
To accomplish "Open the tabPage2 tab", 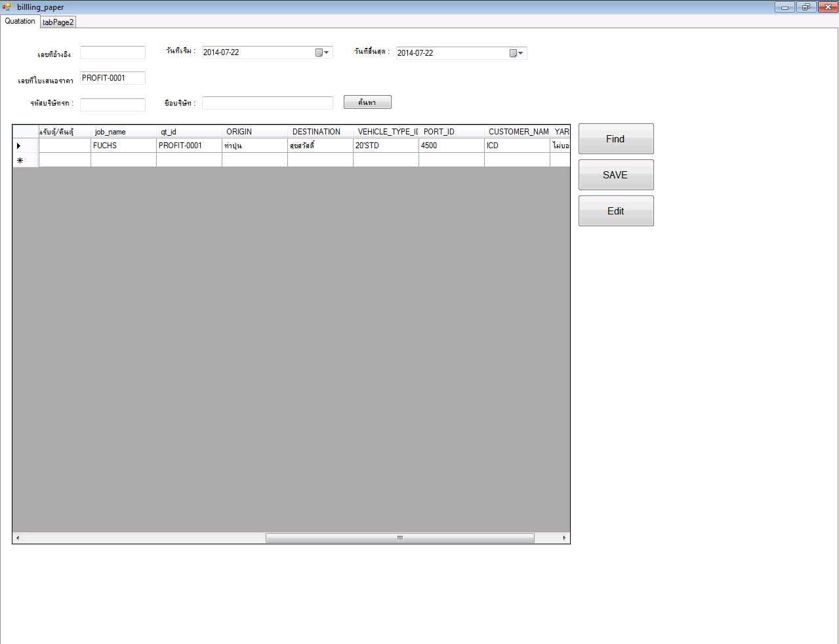I will 58,22.
